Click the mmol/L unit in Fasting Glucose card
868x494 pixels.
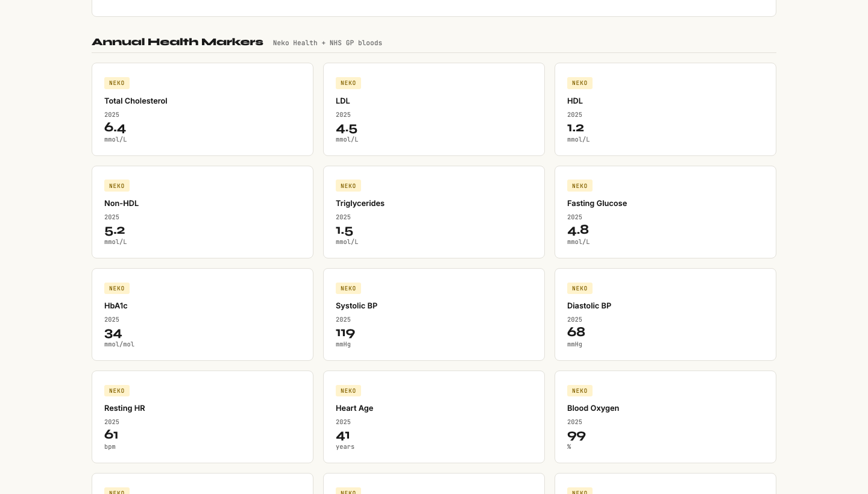[x=579, y=242]
